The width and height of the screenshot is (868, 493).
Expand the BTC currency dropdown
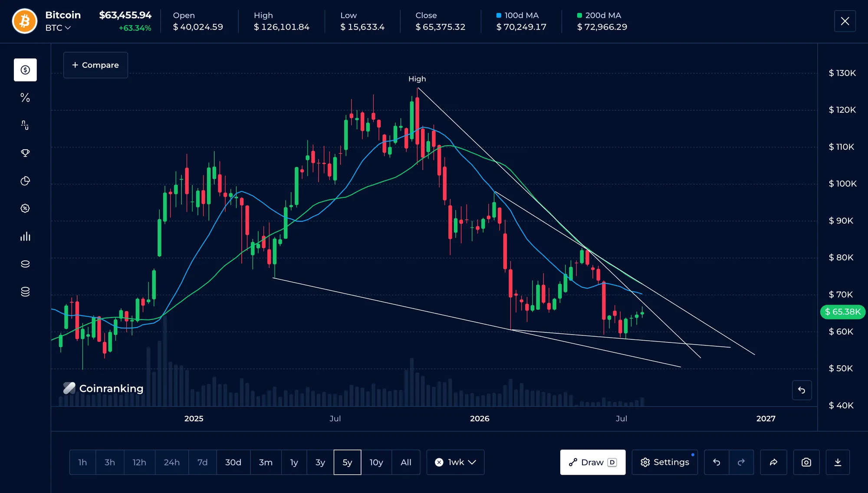pos(58,28)
